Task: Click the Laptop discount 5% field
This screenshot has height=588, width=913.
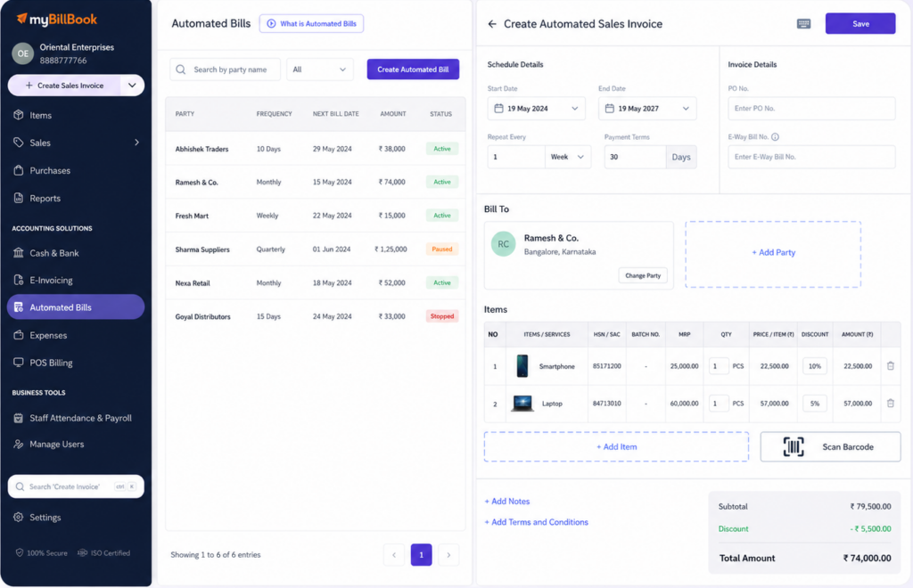Action: tap(815, 403)
